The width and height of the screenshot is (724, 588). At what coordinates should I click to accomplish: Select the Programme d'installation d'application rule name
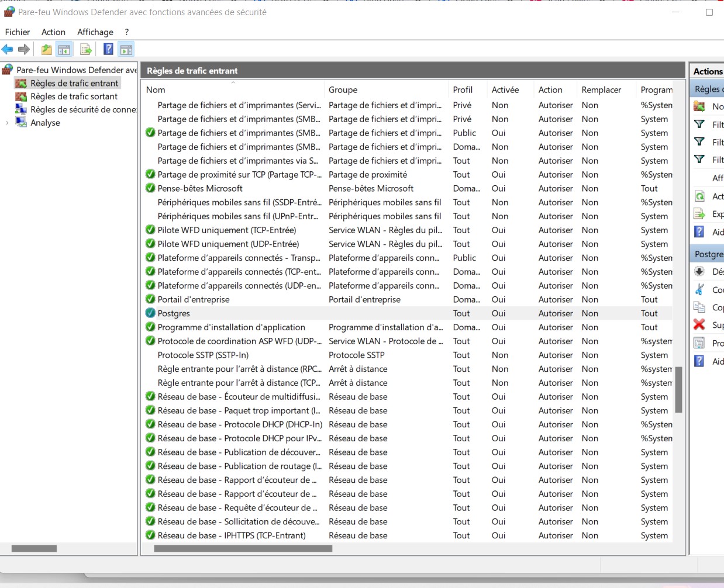coord(232,327)
